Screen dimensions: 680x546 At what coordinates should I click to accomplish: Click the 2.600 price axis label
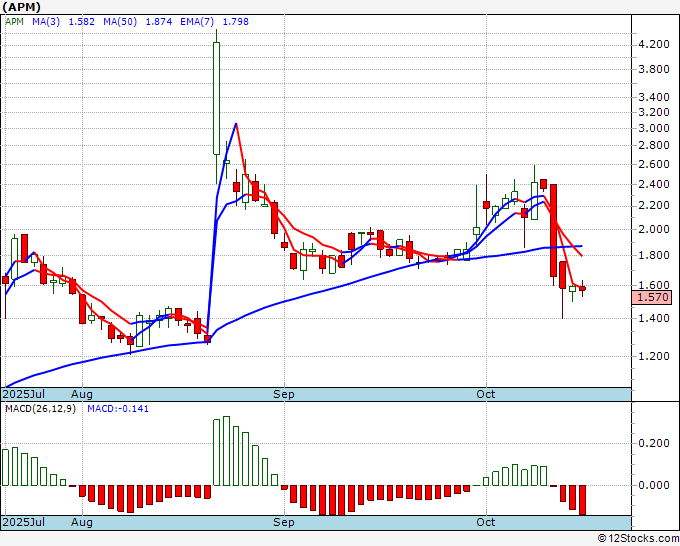click(x=654, y=164)
